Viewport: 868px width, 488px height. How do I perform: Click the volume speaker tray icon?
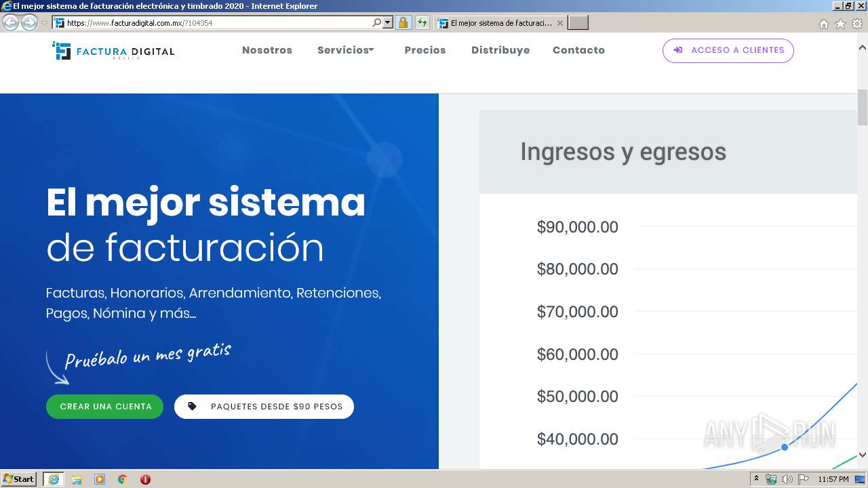pyautogui.click(x=787, y=479)
